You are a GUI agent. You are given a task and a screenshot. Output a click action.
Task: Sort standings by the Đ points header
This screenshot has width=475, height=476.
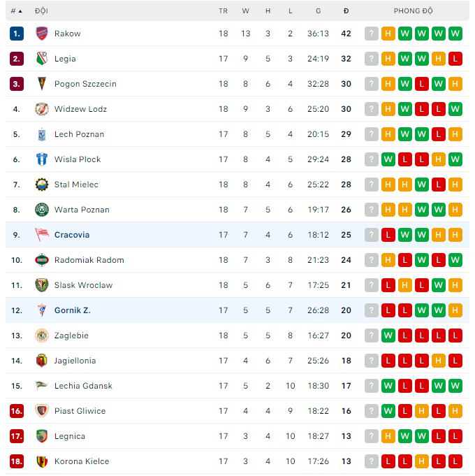point(346,11)
